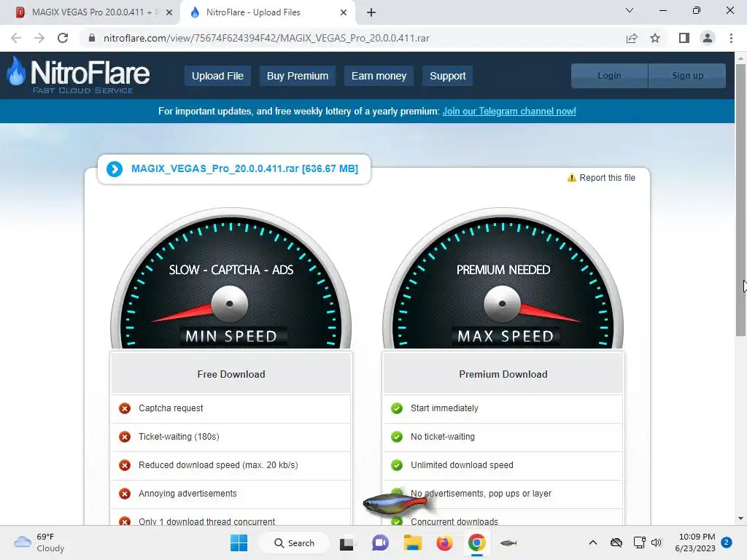Open Chrome's three-dot menu

731,38
